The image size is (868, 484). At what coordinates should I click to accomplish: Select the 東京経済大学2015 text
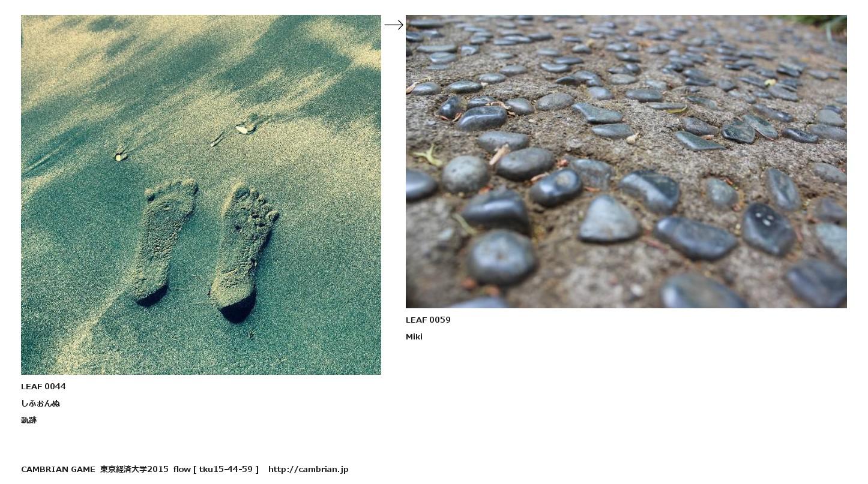pyautogui.click(x=134, y=470)
